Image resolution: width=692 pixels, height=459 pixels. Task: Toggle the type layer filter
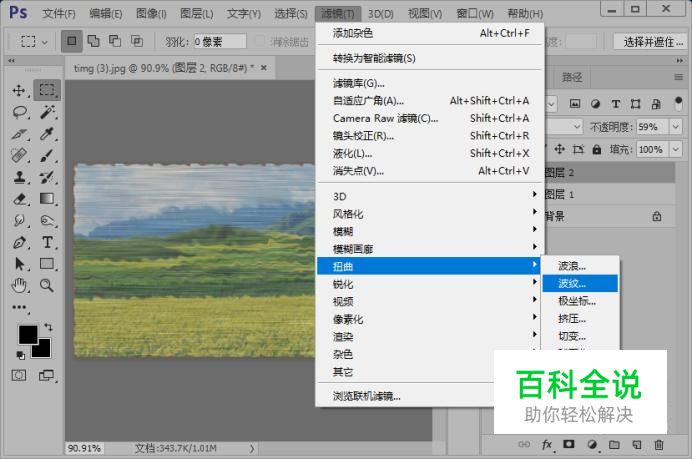pos(616,104)
